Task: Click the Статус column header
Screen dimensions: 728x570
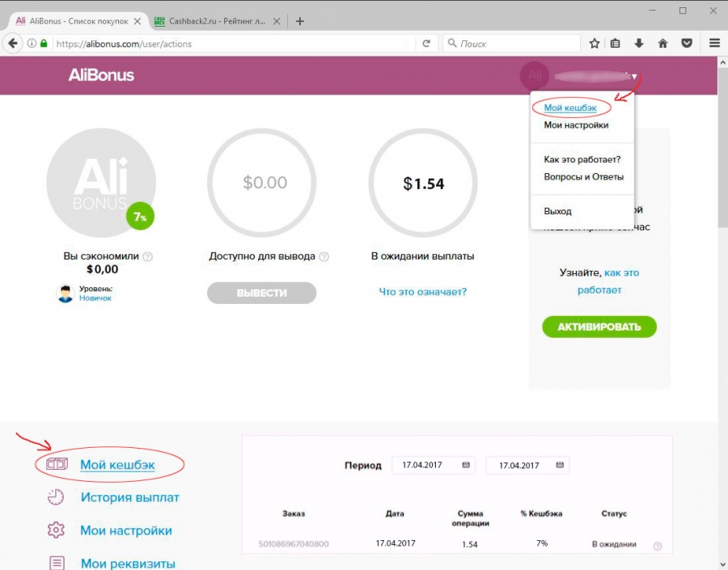Action: point(614,513)
